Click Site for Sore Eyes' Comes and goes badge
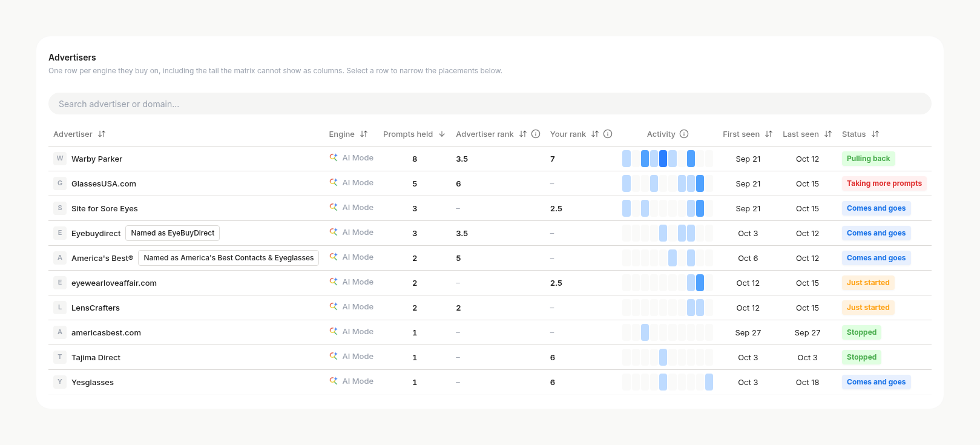 (x=876, y=208)
